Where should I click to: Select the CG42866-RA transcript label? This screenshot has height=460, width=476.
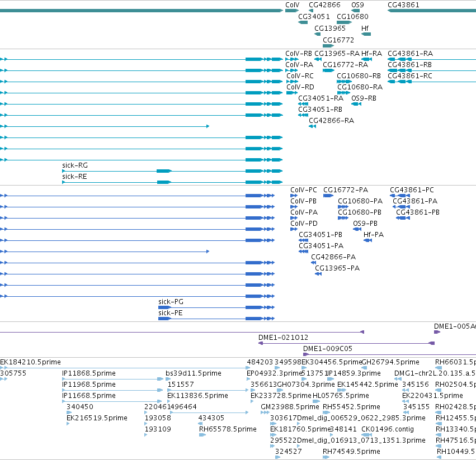[331, 121]
